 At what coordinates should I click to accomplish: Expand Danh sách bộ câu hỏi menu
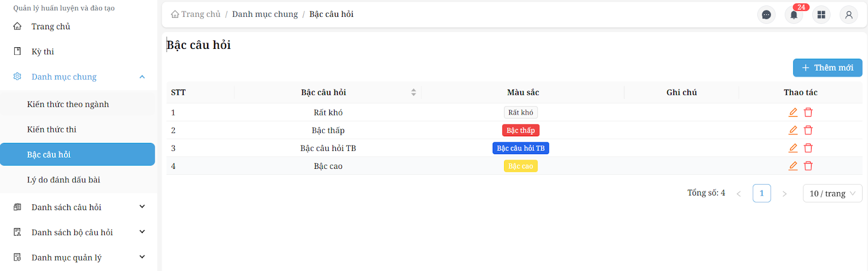142,232
